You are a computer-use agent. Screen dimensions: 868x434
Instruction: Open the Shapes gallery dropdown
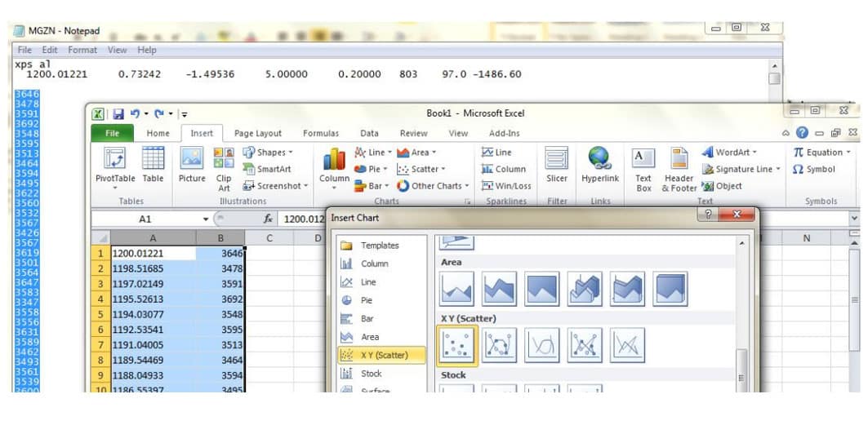(267, 152)
